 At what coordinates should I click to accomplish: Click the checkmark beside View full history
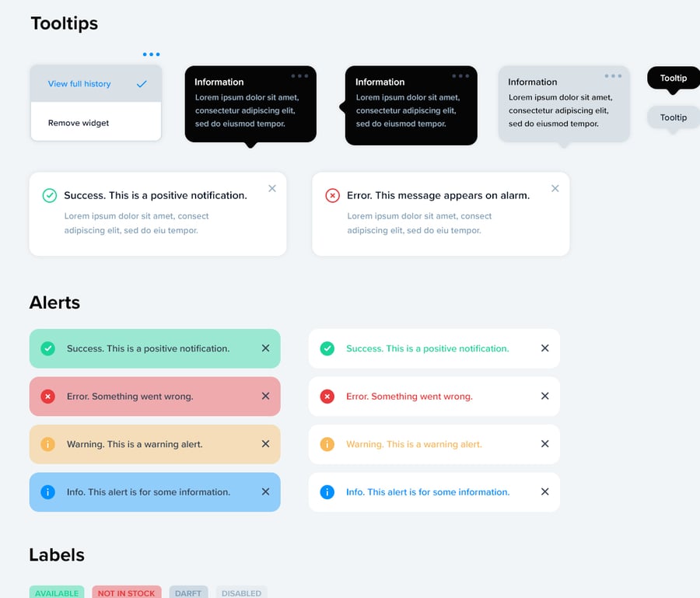(x=142, y=84)
